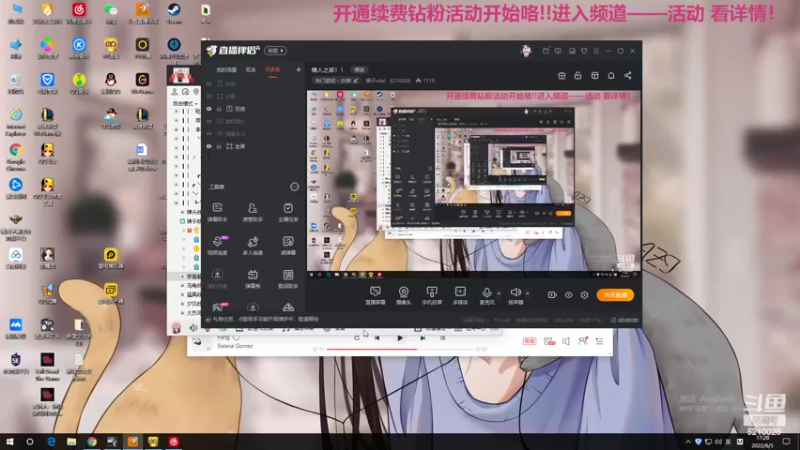Add a new scene with plus button
800x450 pixels.
tap(298, 69)
